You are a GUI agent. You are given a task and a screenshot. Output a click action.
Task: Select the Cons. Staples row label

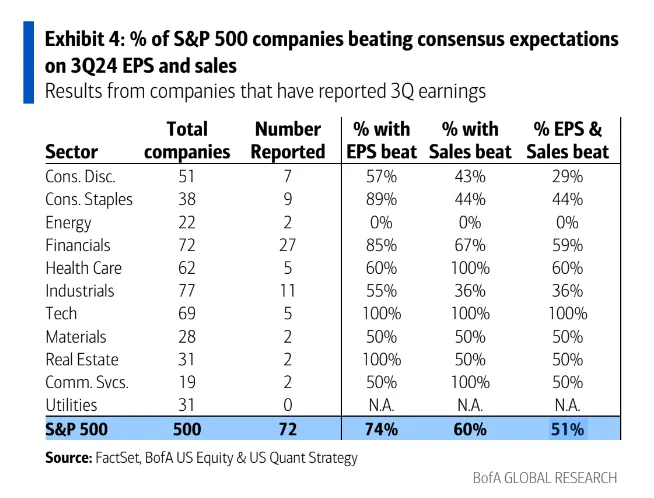point(89,199)
